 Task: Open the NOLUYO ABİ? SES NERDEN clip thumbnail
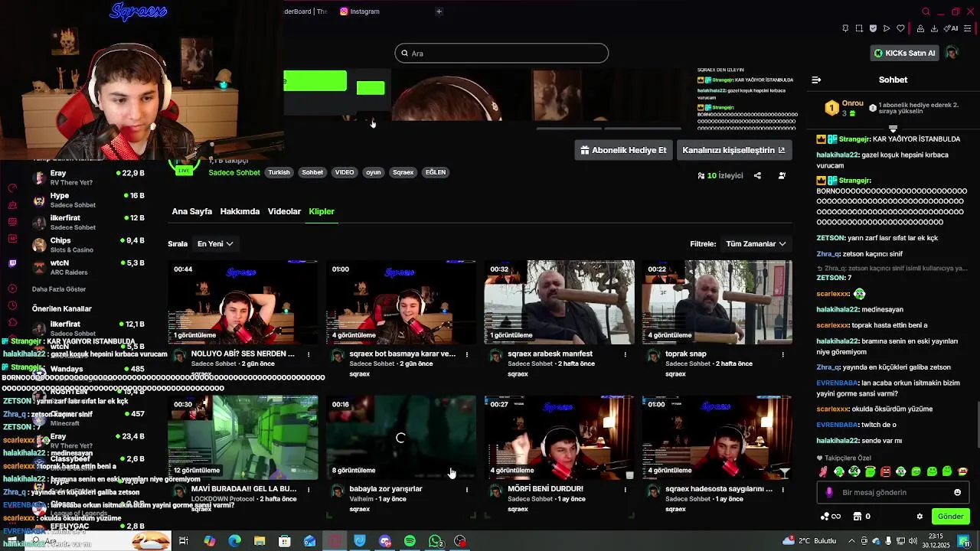[243, 302]
